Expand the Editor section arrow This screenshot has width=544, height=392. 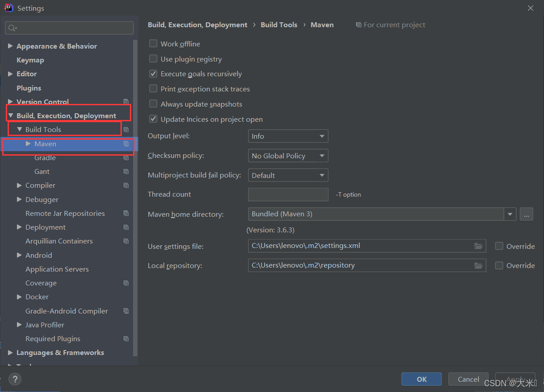coord(10,74)
